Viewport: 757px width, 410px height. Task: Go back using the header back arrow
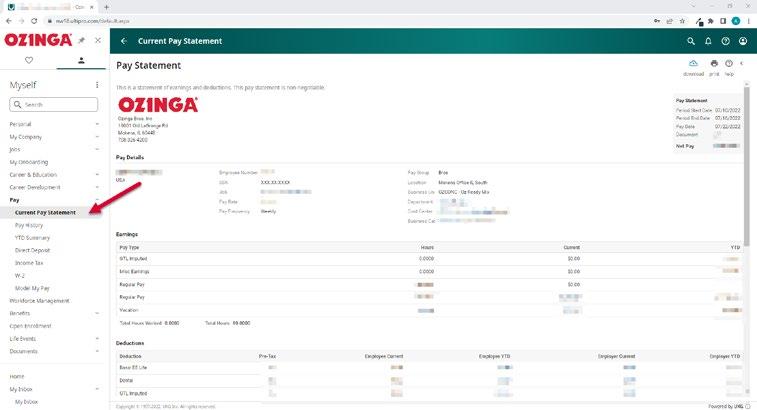pyautogui.click(x=124, y=41)
